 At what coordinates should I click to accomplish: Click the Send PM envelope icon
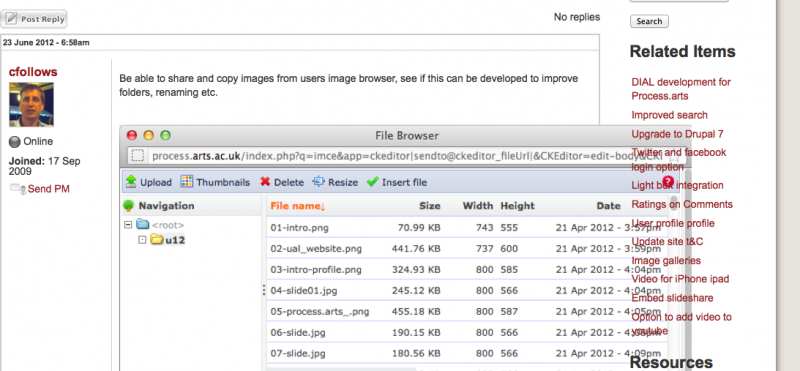click(18, 189)
